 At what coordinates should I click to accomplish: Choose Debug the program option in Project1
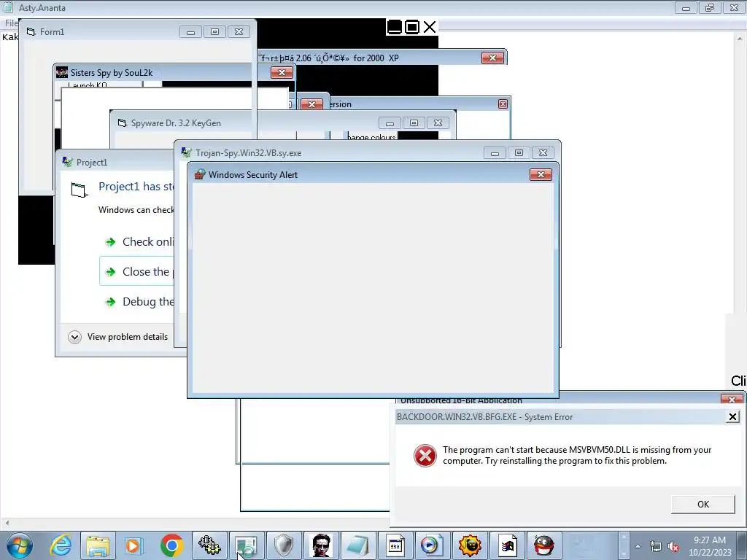138,302
